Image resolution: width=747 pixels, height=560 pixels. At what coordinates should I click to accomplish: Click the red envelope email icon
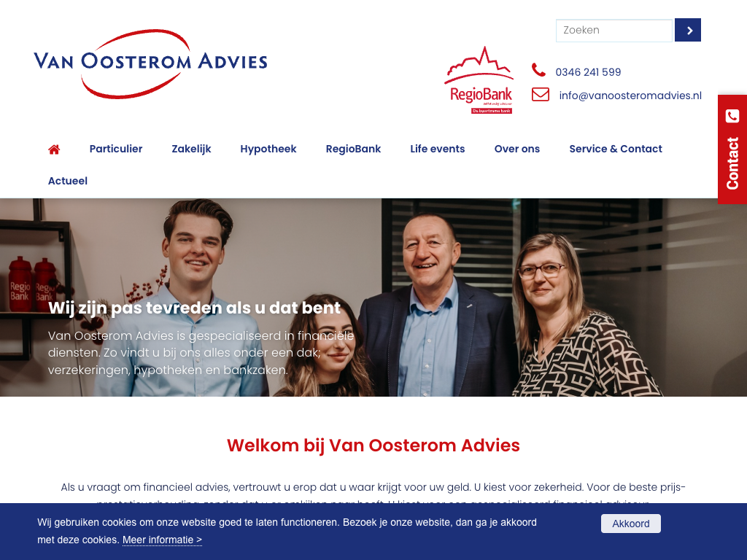click(541, 94)
